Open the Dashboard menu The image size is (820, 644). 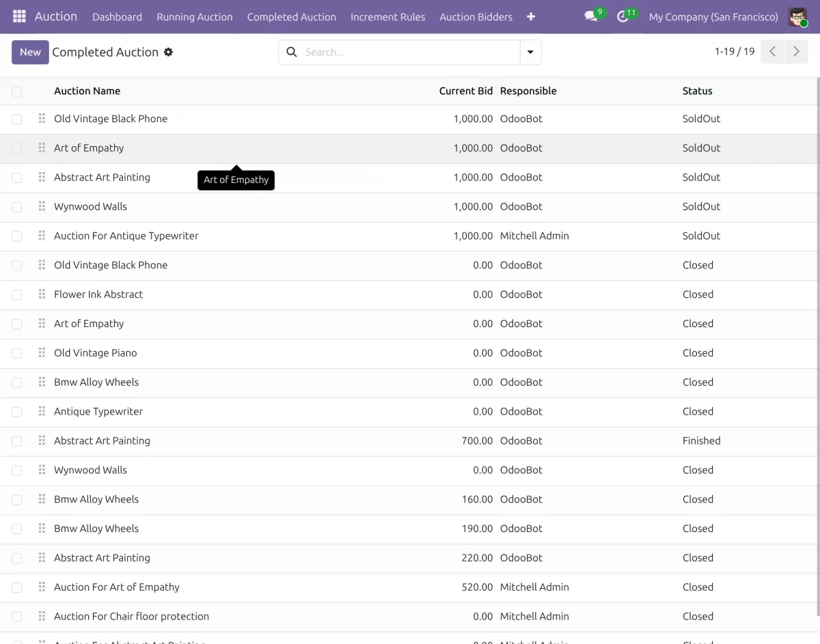pyautogui.click(x=117, y=16)
